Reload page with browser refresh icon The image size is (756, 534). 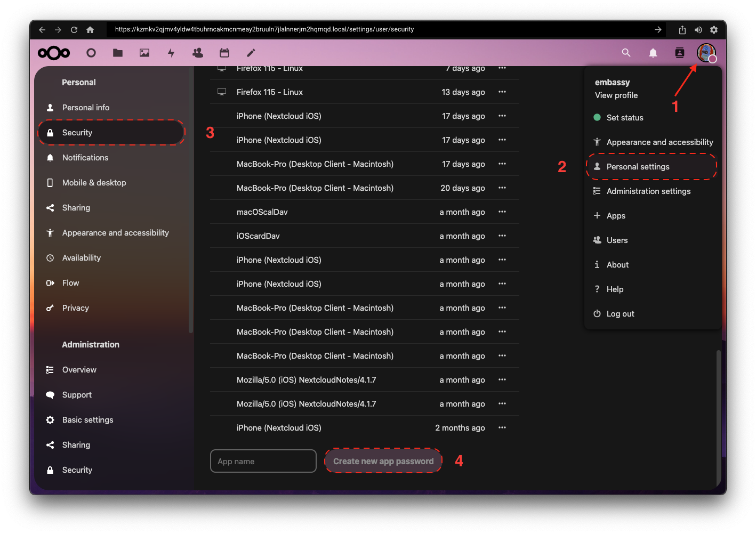(74, 30)
